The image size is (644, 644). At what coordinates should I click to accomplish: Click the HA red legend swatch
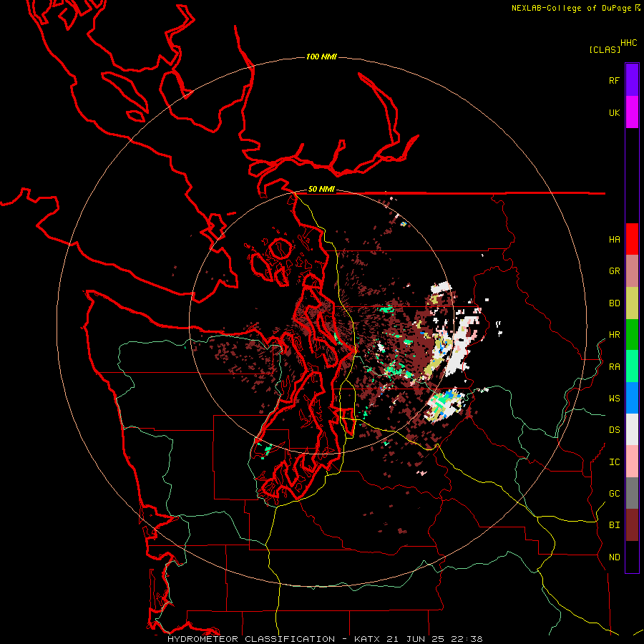click(632, 239)
